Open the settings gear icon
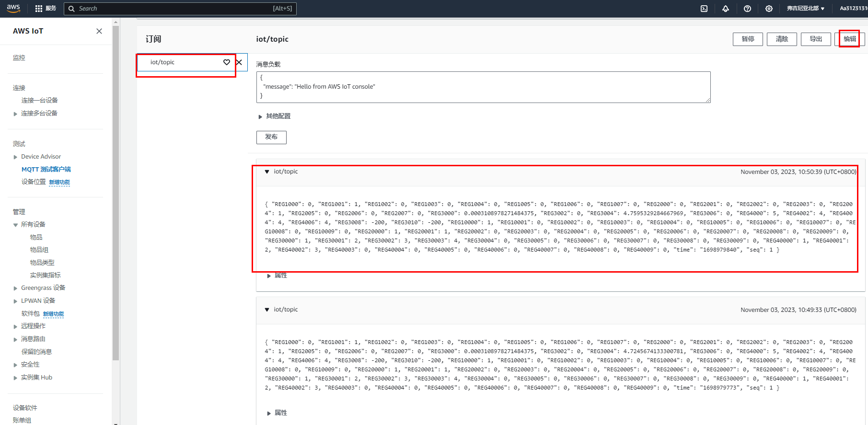 coord(769,9)
